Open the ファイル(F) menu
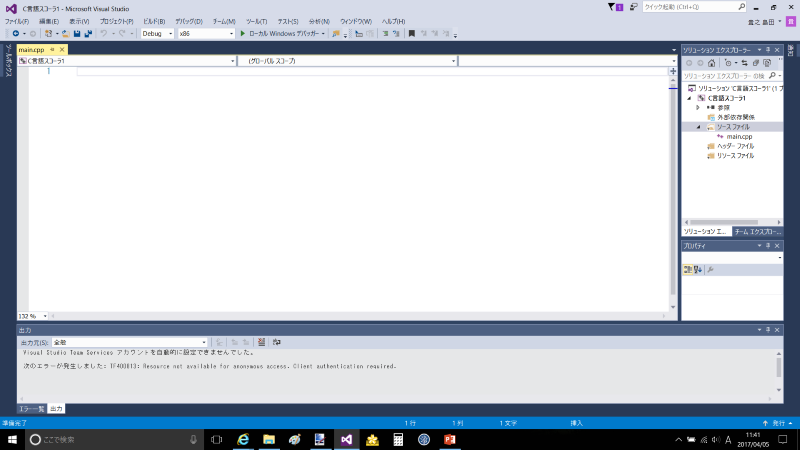The height and width of the screenshot is (450, 800). [17, 21]
